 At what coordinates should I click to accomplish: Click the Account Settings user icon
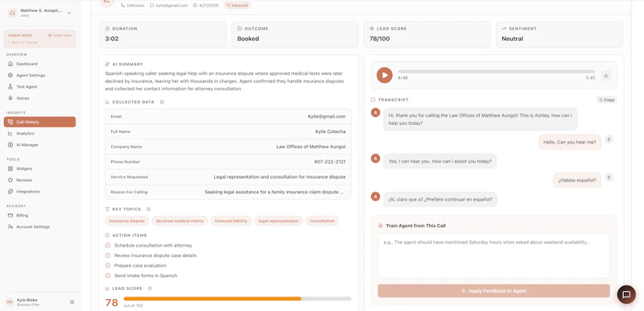tap(10, 226)
